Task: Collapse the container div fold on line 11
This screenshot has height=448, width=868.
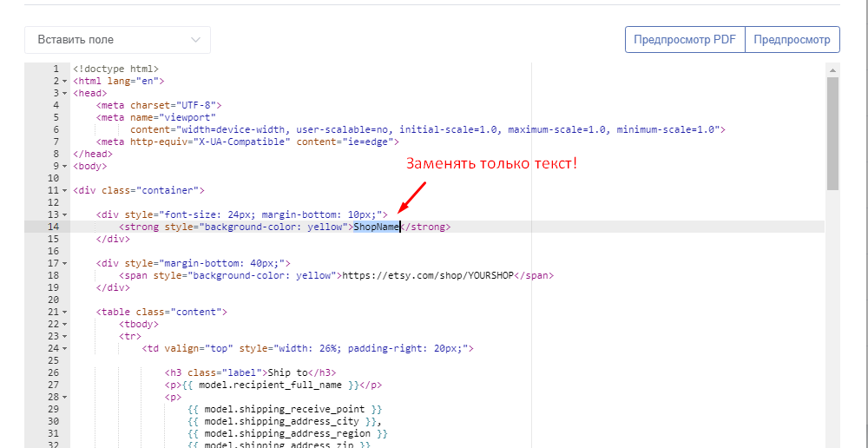Action: [65, 190]
